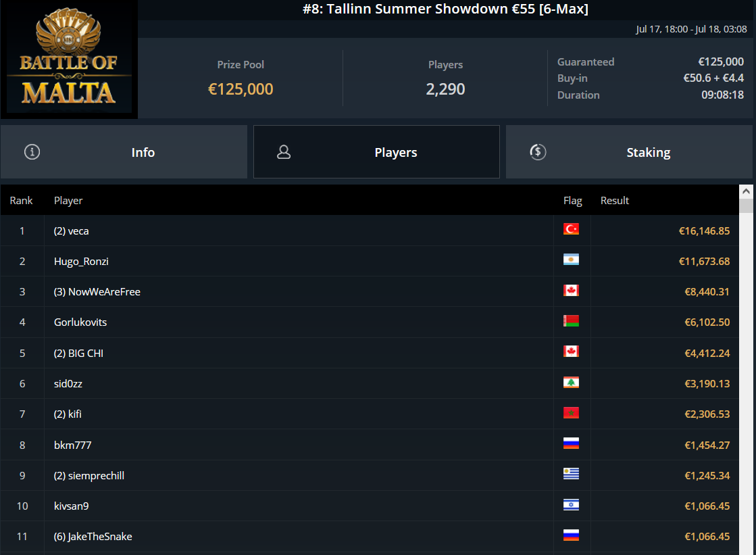Click the Uruguay flag for siemprechill

tap(571, 475)
